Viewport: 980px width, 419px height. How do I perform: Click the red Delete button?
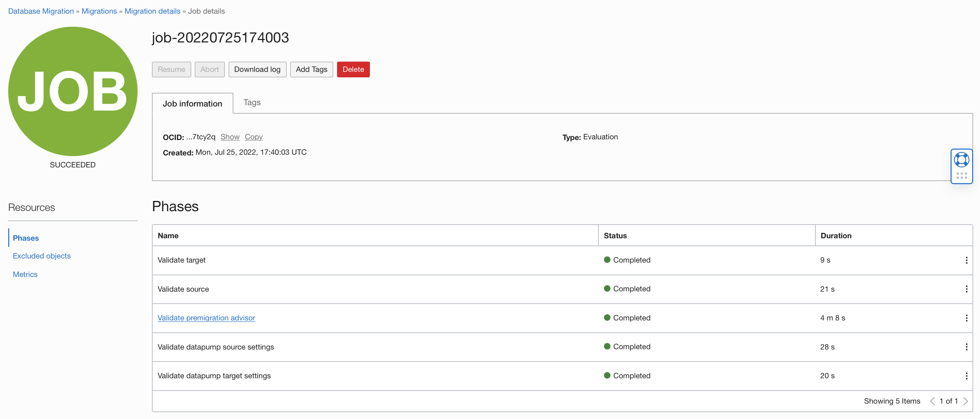[x=353, y=69]
